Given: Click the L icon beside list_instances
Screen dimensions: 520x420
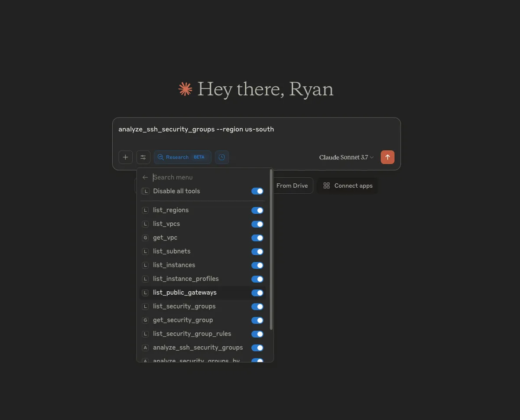Looking at the screenshot, I should click(146, 265).
